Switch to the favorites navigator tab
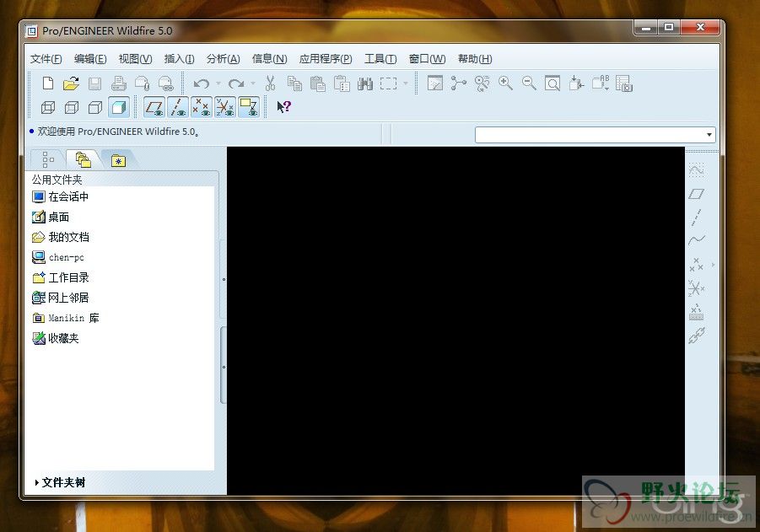Screen dimensions: 760x532 118,160
